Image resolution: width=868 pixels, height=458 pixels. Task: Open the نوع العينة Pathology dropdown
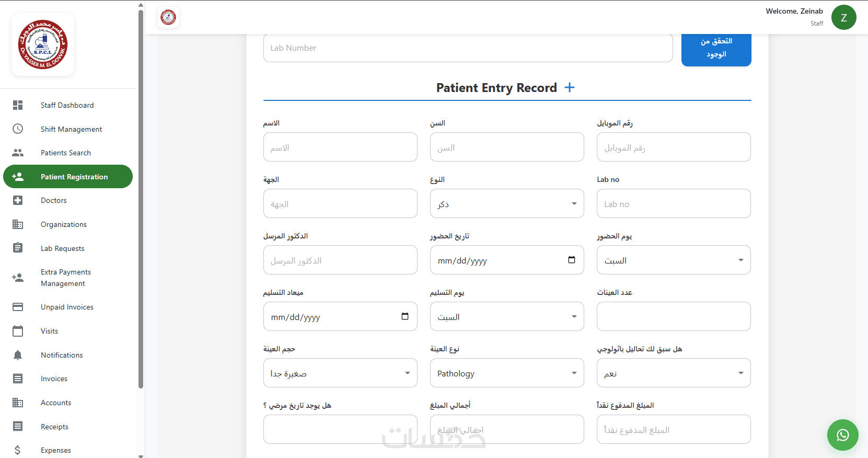(x=507, y=373)
